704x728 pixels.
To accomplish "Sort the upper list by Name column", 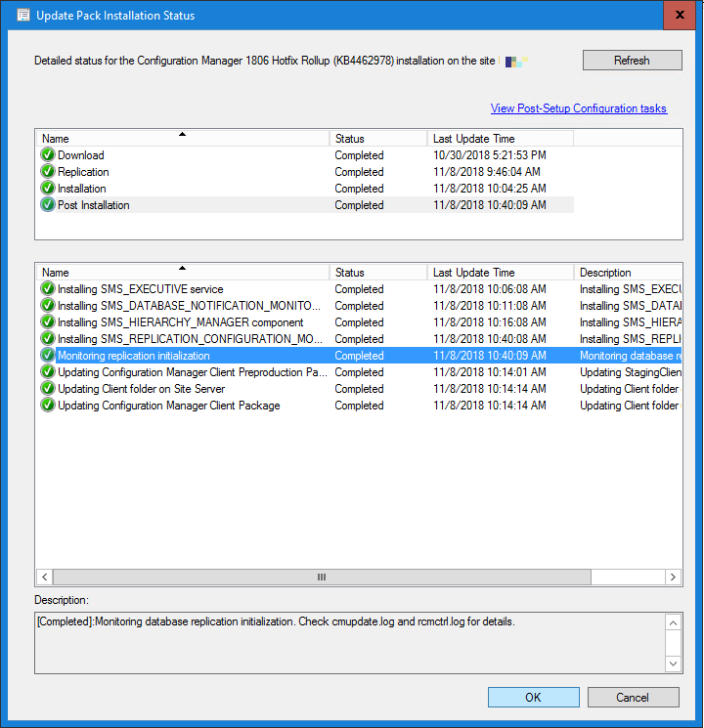I will [x=183, y=139].
